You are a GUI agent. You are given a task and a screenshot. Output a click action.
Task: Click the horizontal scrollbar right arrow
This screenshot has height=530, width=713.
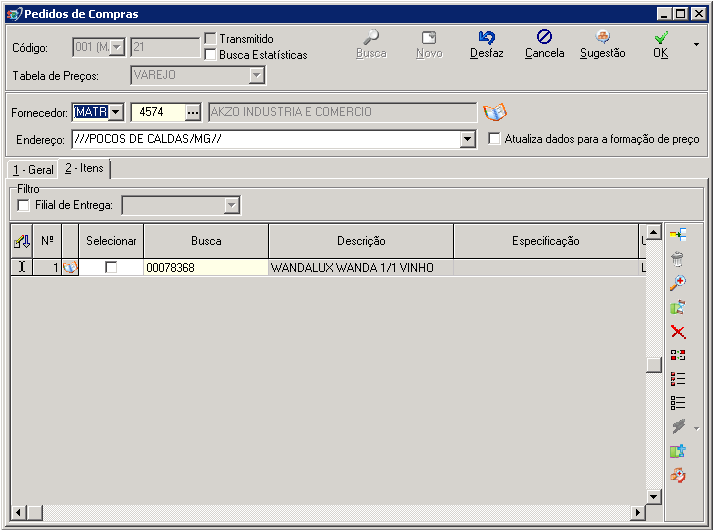click(x=638, y=513)
